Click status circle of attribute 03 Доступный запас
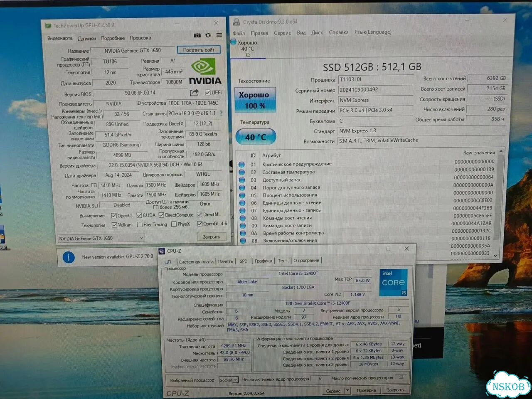The image size is (532, 399). coord(241,180)
